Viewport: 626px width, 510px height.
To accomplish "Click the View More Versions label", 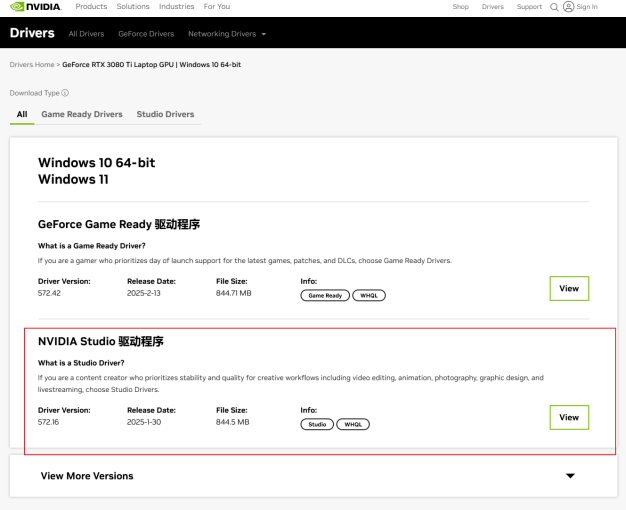I will [x=87, y=476].
